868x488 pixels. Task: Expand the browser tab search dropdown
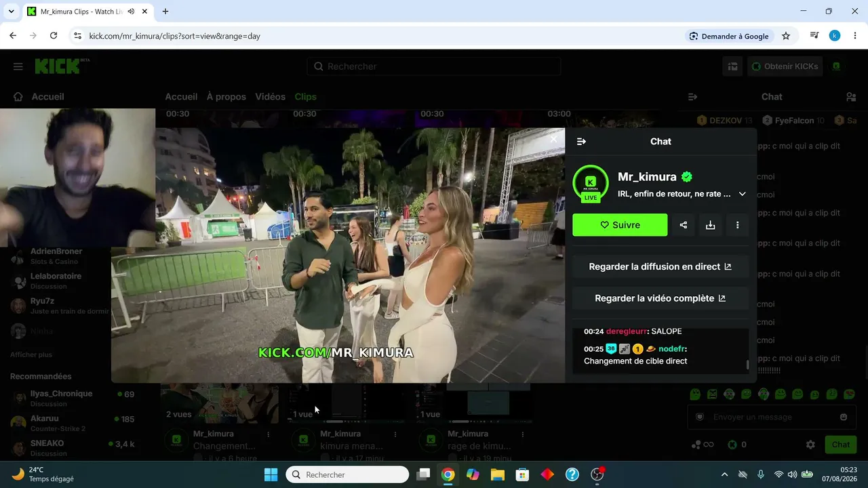pos(11,12)
